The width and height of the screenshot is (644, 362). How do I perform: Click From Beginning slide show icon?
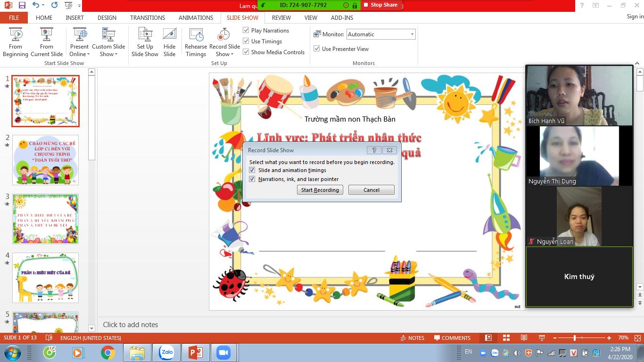16,36
